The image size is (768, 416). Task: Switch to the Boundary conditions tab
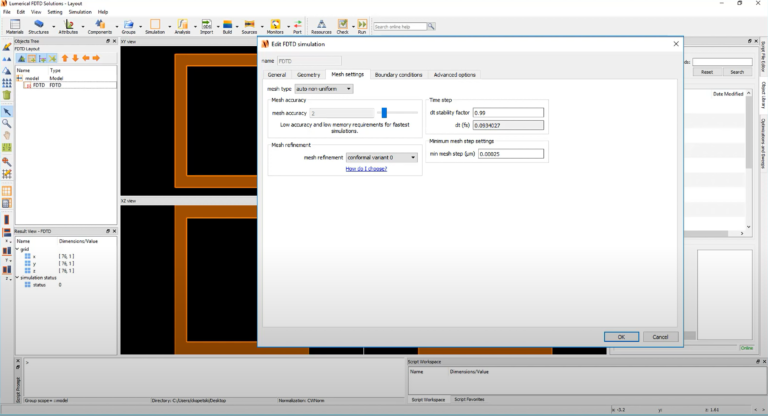pos(398,74)
